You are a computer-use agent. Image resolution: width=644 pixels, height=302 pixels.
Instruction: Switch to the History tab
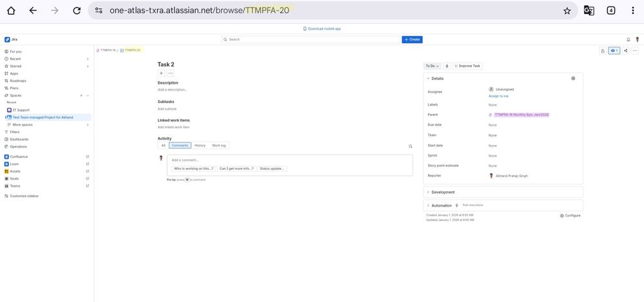point(200,146)
